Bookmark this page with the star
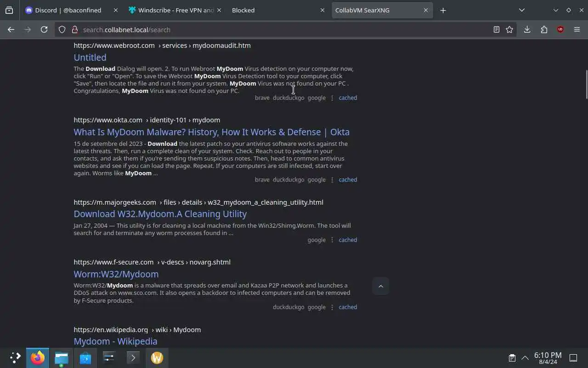588x368 pixels. click(509, 29)
